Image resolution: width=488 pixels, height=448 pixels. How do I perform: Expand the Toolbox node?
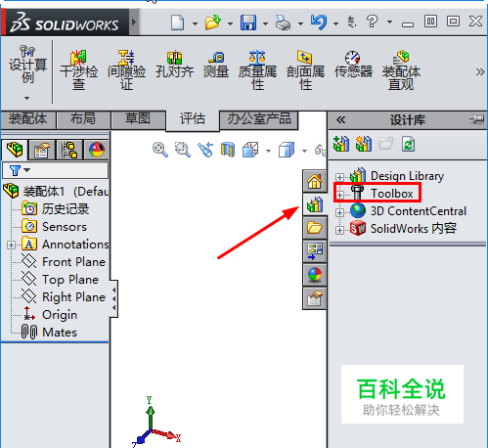click(x=339, y=195)
